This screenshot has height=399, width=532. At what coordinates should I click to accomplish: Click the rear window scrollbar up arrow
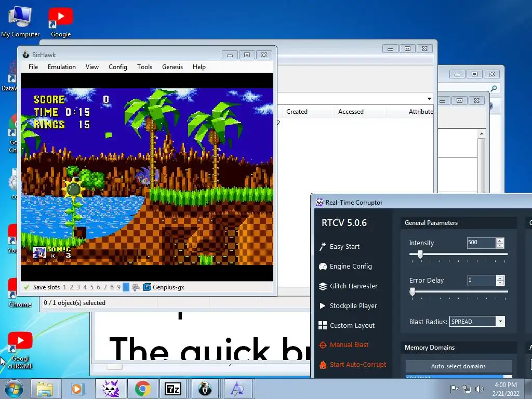tap(482, 134)
